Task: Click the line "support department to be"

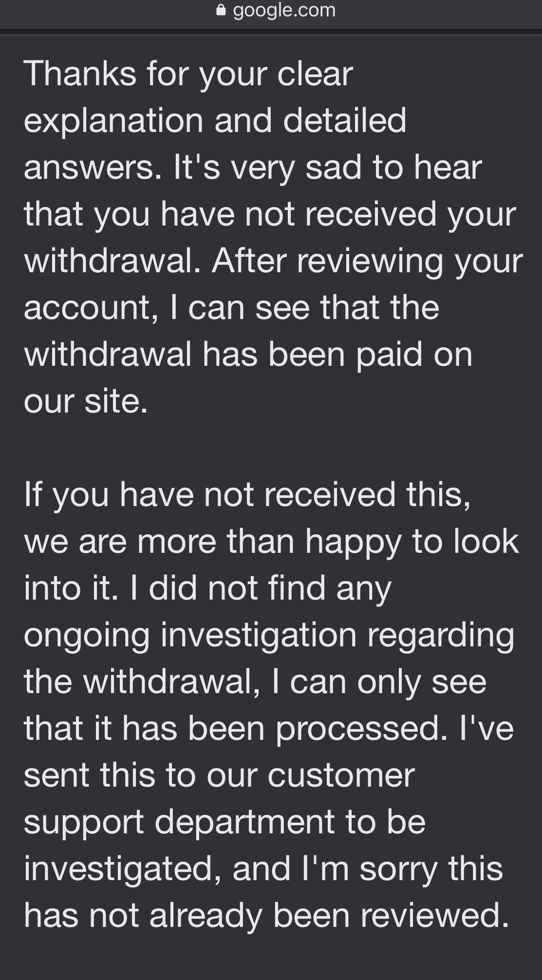Action: (224, 822)
